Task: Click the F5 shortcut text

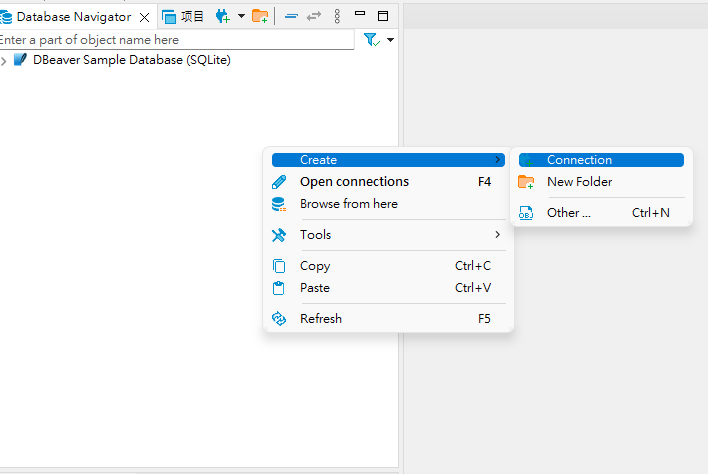Action: tap(484, 319)
